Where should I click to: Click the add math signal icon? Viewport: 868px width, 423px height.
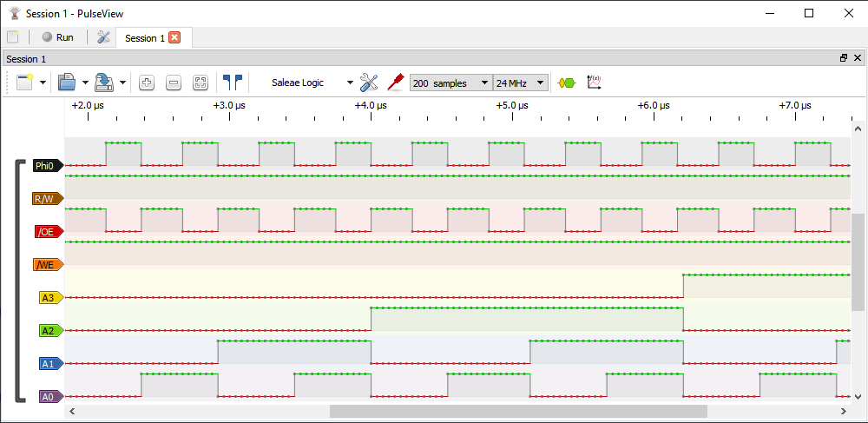(x=595, y=83)
